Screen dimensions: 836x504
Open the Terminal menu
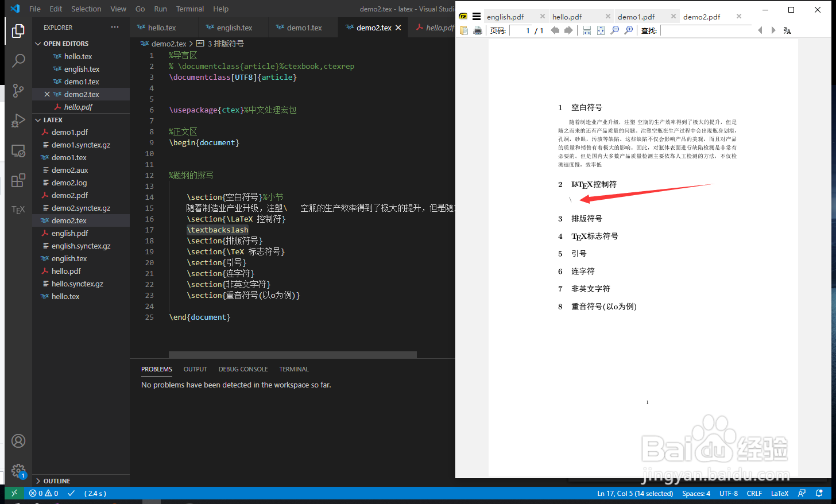(x=190, y=9)
